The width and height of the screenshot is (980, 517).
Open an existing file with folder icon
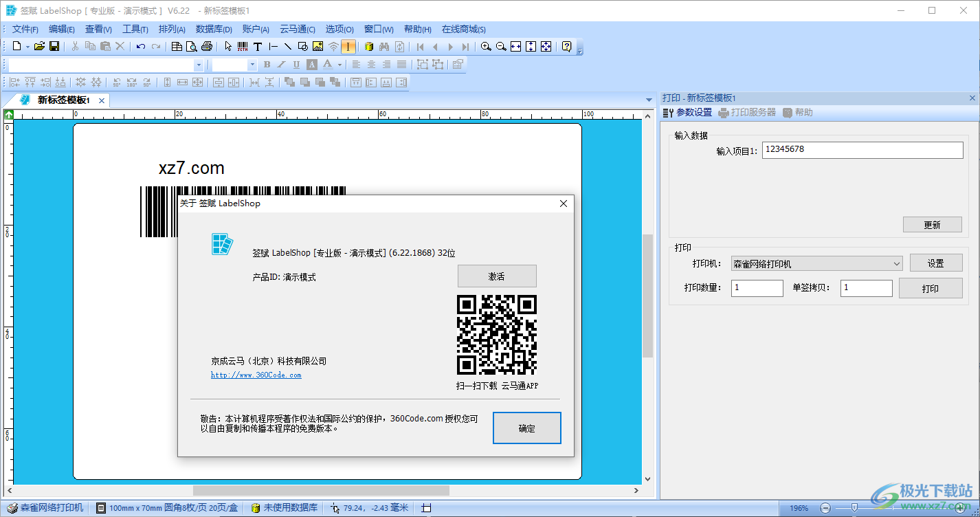(39, 47)
